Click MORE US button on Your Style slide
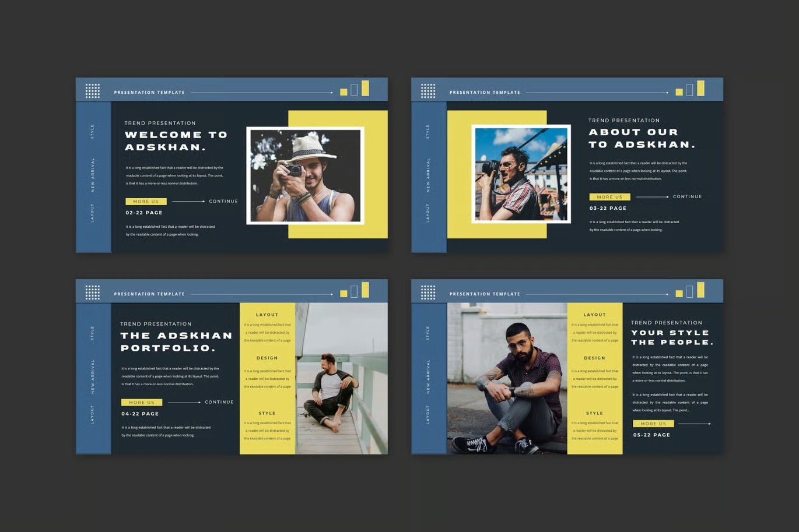This screenshot has width=799, height=532. 653,424
